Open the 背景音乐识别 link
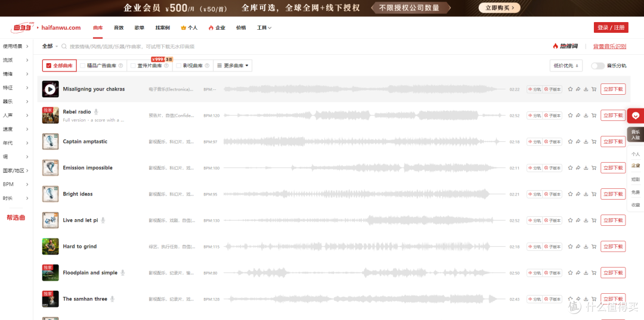 click(609, 46)
